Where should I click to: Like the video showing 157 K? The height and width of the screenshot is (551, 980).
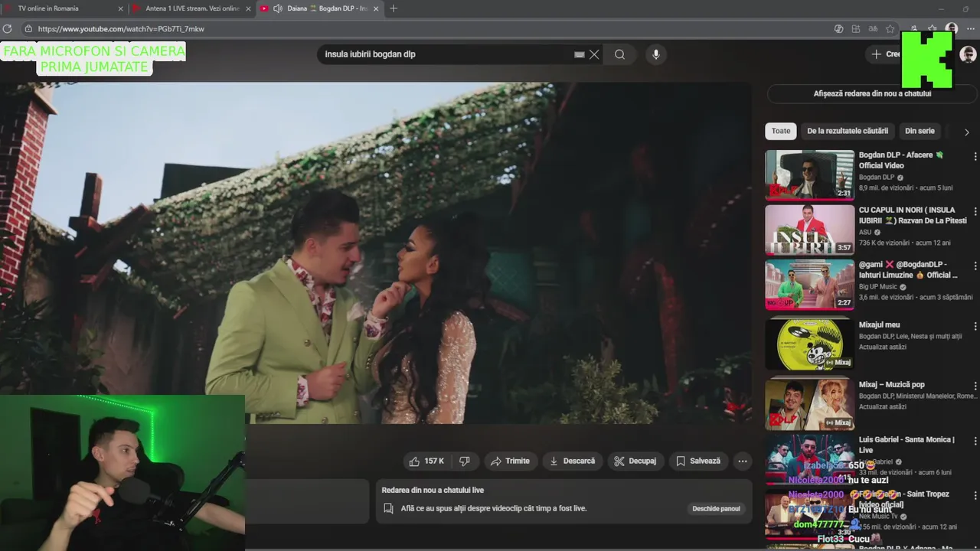(426, 461)
